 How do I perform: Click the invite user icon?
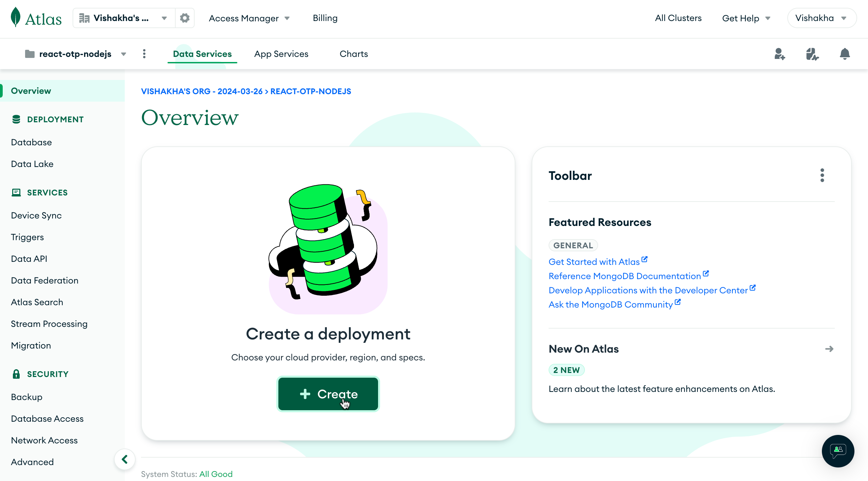780,54
